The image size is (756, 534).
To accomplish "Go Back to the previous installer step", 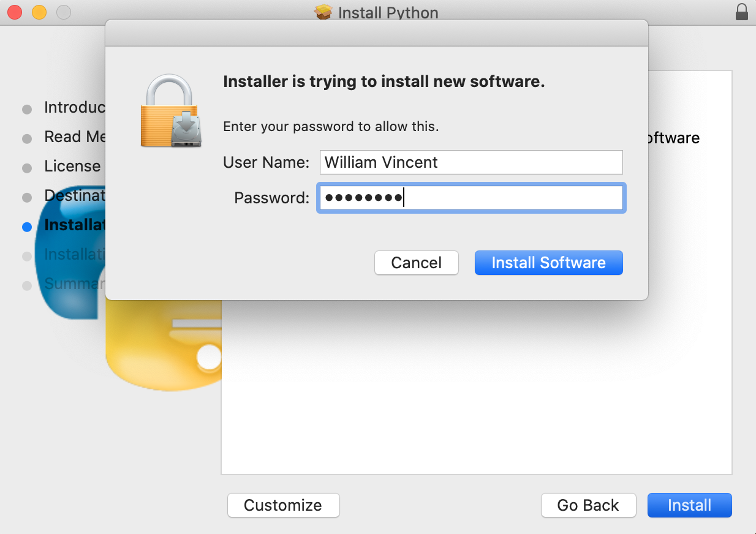I will (588, 505).
